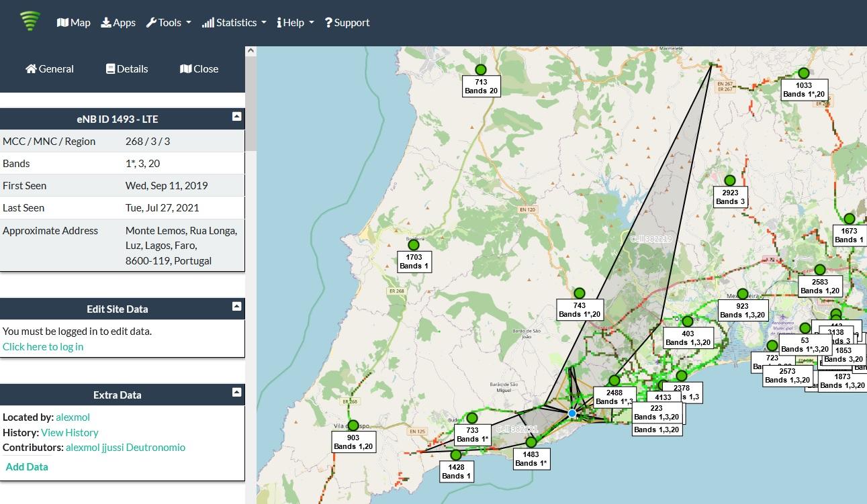This screenshot has height=504, width=867.
Task: Select tower marker 1703 on map
Action: coord(414,245)
